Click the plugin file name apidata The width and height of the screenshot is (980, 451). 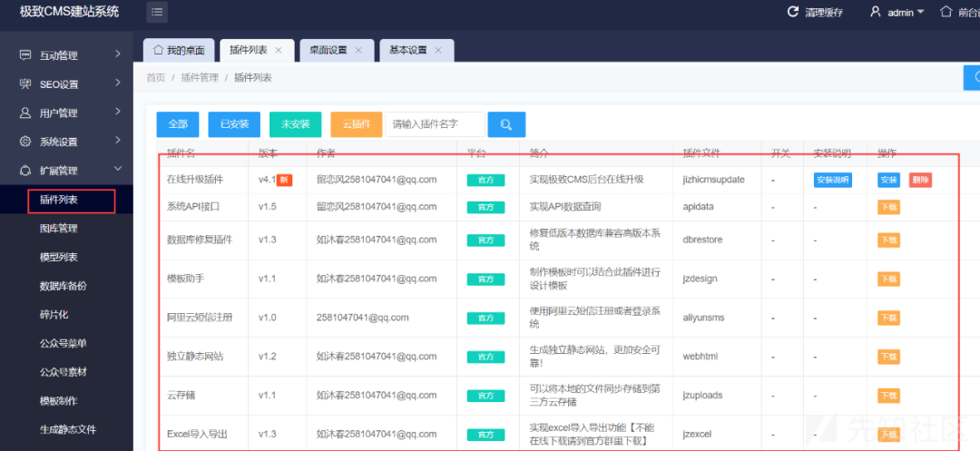[698, 206]
